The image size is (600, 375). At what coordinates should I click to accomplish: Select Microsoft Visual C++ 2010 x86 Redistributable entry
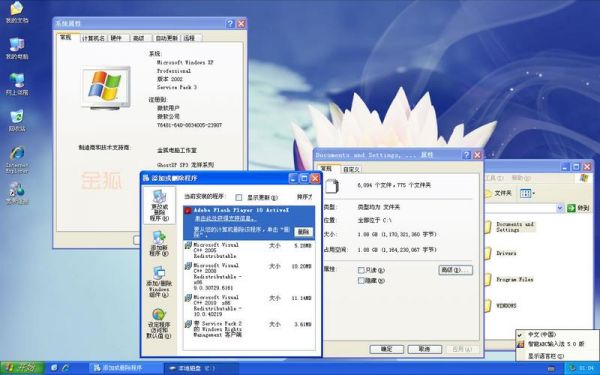[x=249, y=305]
